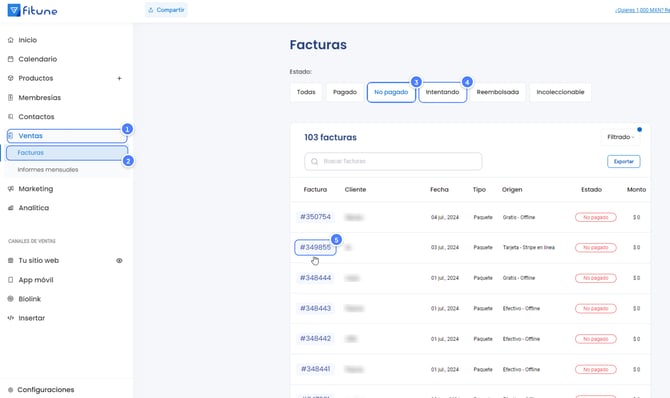The height and width of the screenshot is (398, 670).
Task: Click the promo link at top right
Action: coord(642,10)
